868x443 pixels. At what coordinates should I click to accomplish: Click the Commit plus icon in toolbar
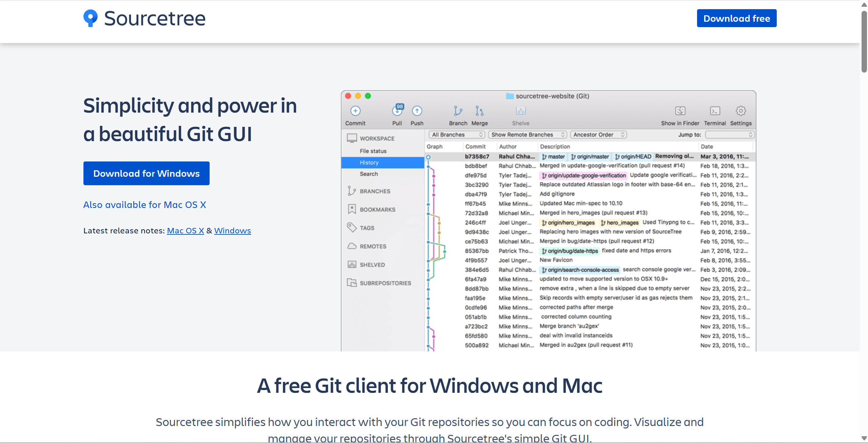(x=355, y=111)
